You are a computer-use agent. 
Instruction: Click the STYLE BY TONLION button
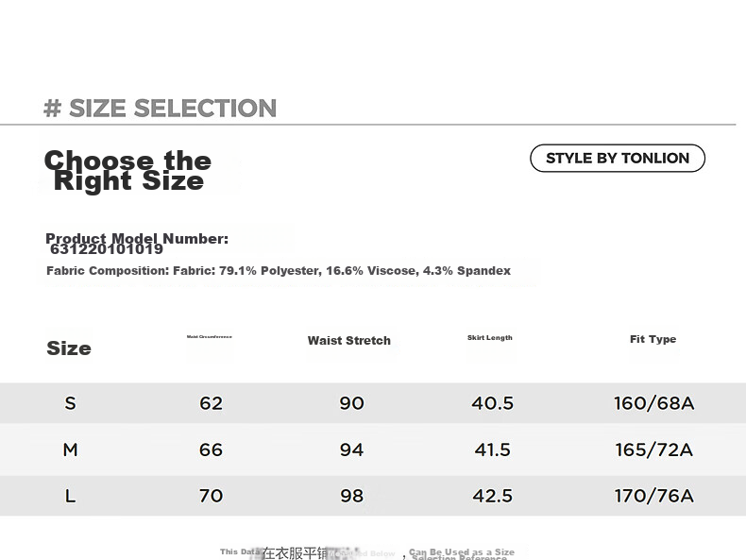point(617,158)
